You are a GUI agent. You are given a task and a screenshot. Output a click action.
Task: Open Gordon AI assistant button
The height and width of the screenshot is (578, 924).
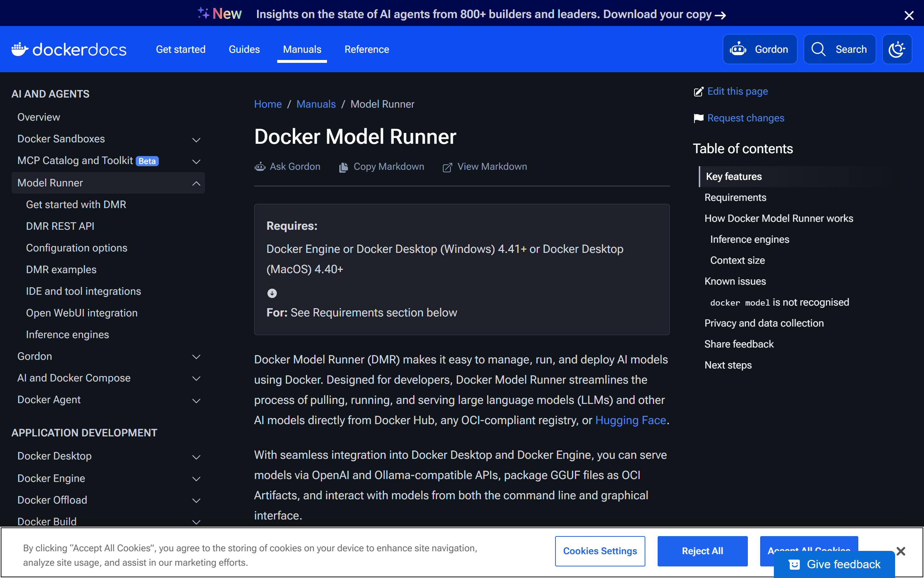759,49
